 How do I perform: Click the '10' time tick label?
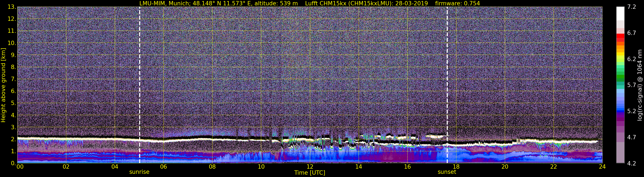[x=261, y=167]
